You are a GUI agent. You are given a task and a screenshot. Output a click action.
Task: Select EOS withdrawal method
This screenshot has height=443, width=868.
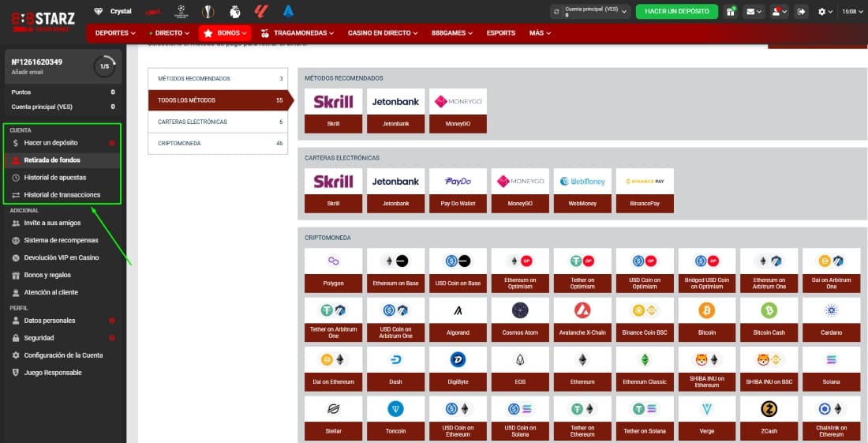(x=520, y=369)
